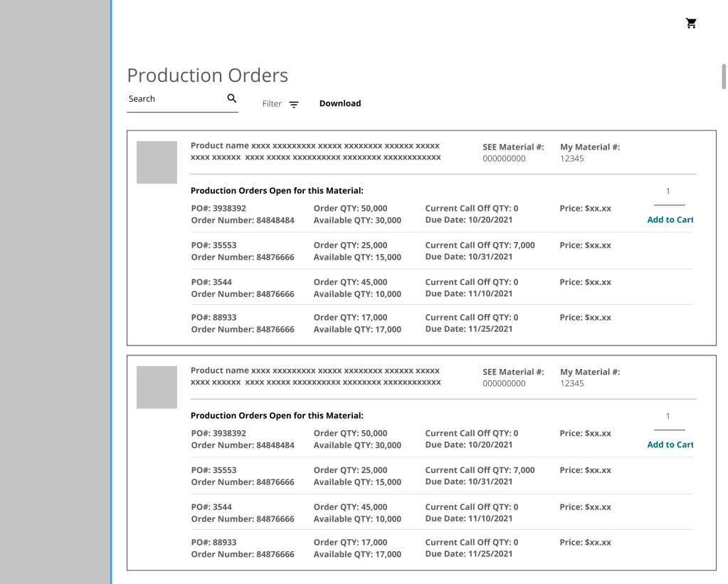Click Add to Cart in first product card
This screenshot has height=584, width=728.
tap(670, 220)
